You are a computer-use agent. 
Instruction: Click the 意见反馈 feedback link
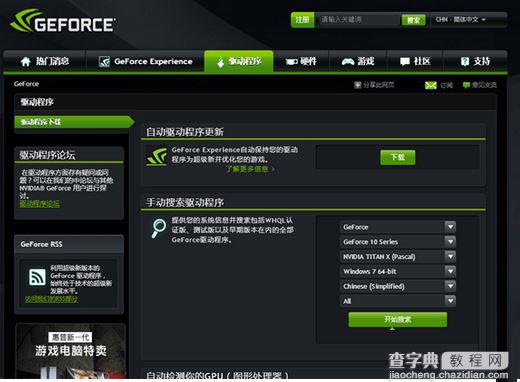point(484,85)
